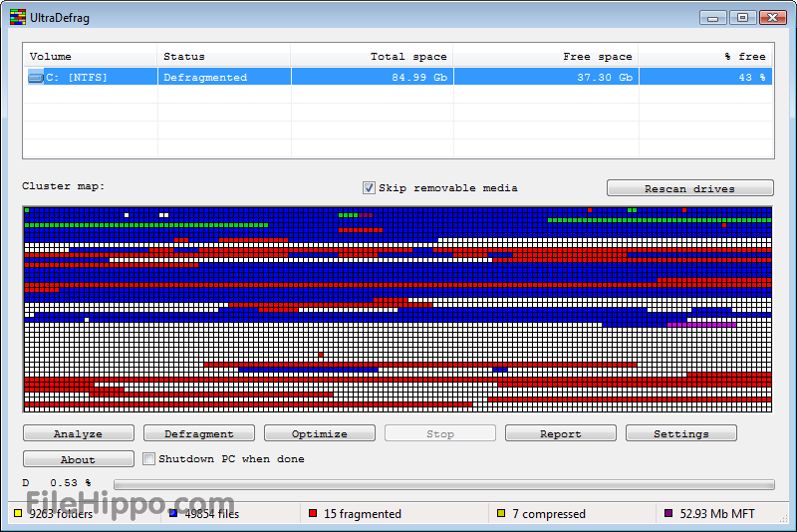Screen dimensions: 797x532
Task: Click the UltraDefrag title bar app icon
Action: pos(17,17)
